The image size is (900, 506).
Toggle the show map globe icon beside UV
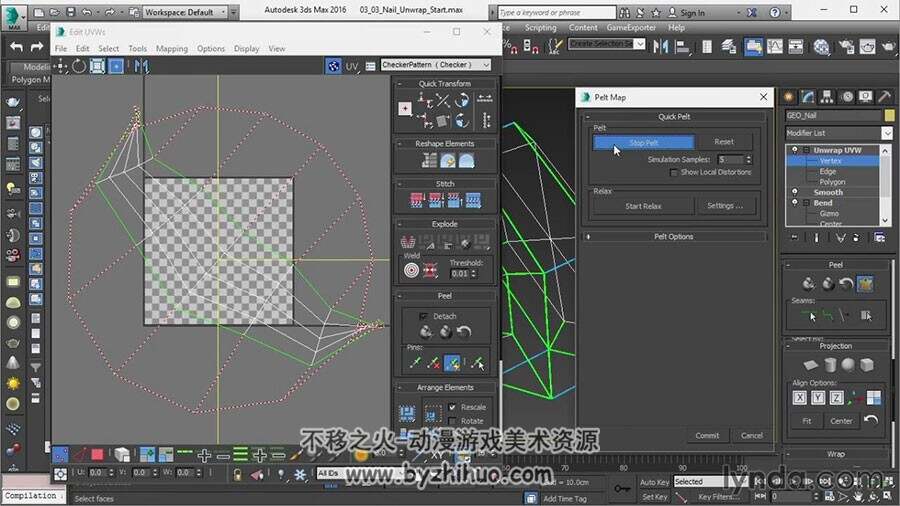point(333,66)
